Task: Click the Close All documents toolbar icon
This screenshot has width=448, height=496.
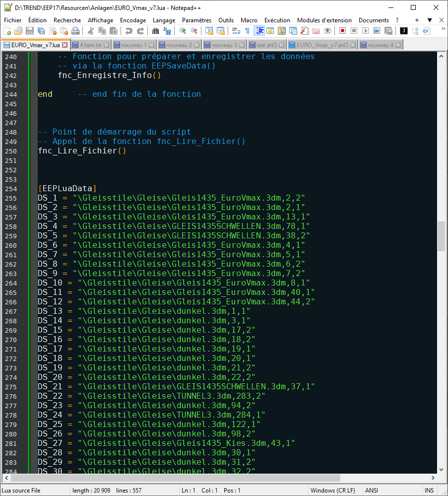Action: click(x=64, y=31)
